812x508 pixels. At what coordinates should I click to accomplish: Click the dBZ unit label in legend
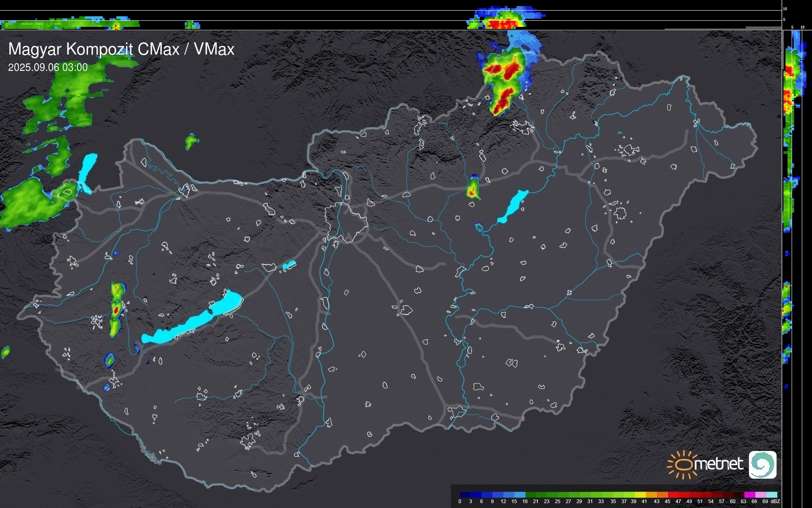[775, 501]
